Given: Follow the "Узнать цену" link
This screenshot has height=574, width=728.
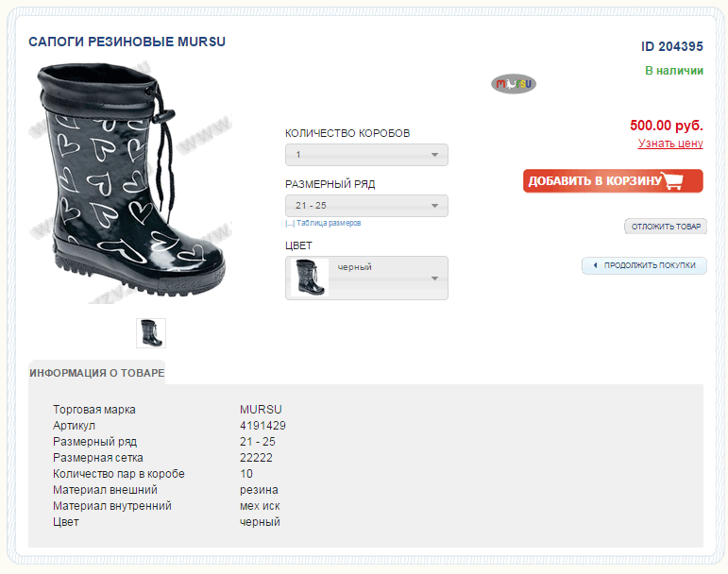Looking at the screenshot, I should coord(670,143).
